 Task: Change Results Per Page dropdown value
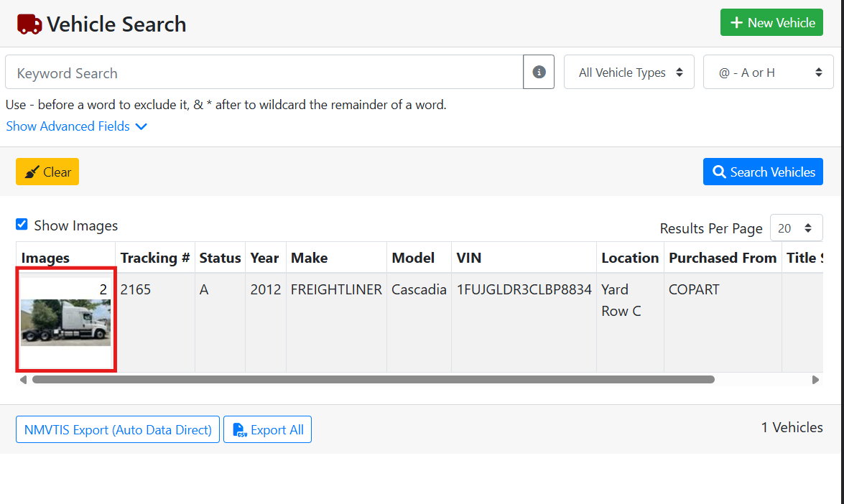point(796,228)
